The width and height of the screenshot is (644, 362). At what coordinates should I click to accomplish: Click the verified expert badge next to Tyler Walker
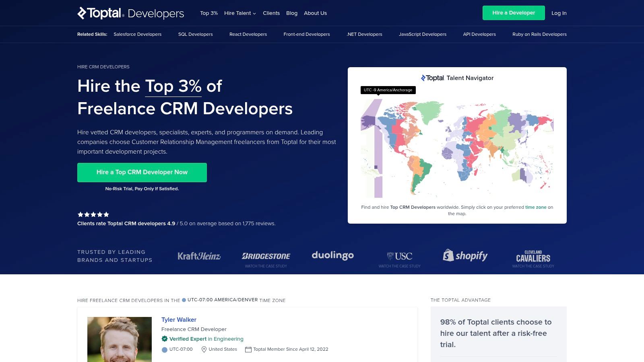pos(164,339)
